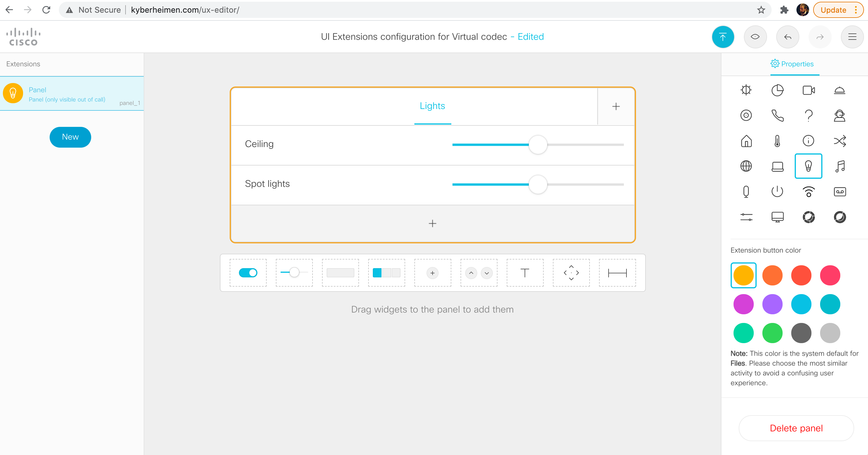Select the video camera panel icon
The height and width of the screenshot is (455, 868).
point(808,90)
